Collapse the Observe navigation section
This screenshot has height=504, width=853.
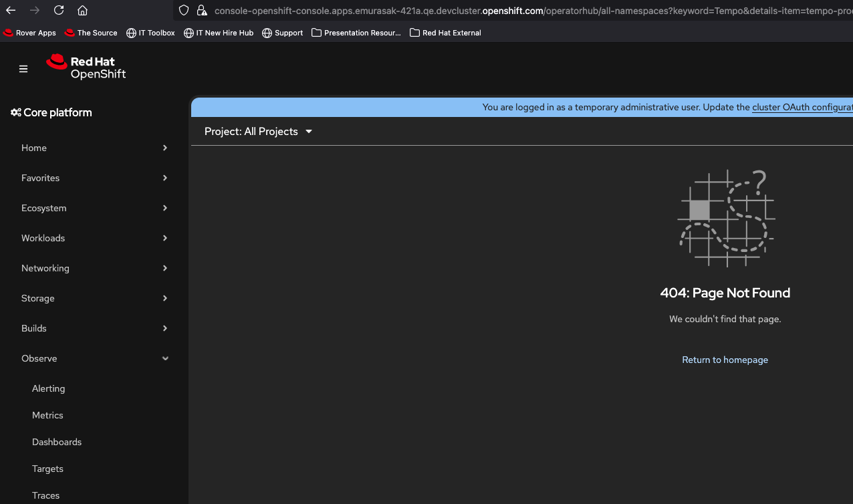(94, 358)
